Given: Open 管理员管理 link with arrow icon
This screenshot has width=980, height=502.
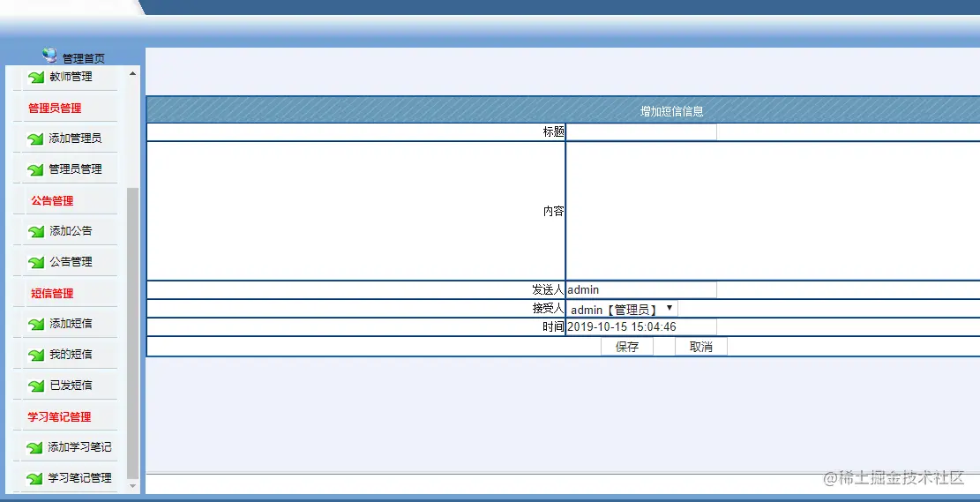Looking at the screenshot, I should pyautogui.click(x=75, y=169).
